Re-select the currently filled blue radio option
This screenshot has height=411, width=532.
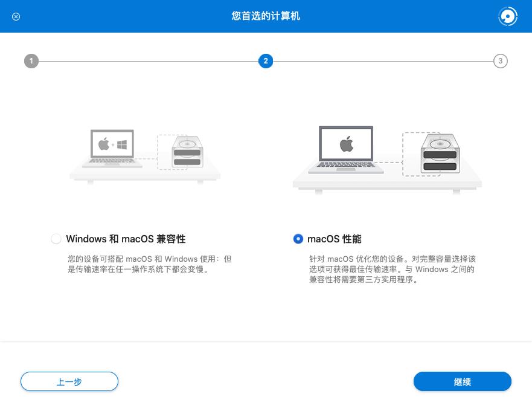pyautogui.click(x=298, y=239)
